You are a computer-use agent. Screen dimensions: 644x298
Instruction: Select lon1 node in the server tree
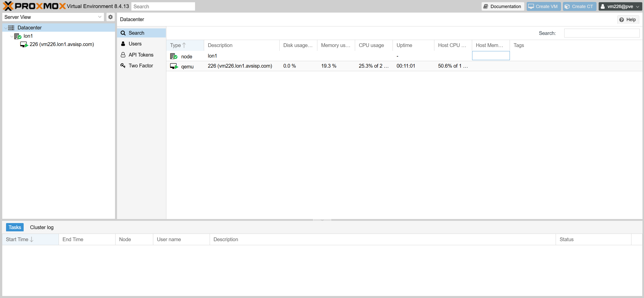(x=59, y=36)
